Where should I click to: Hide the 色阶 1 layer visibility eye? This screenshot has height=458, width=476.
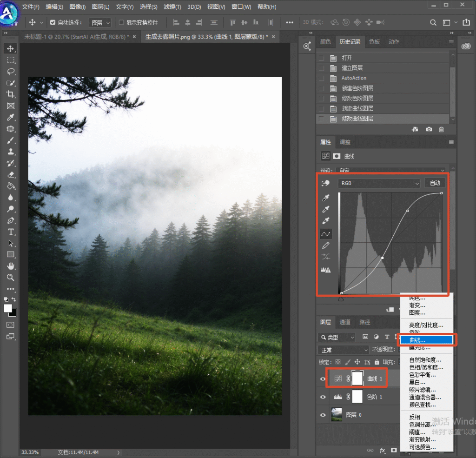(323, 397)
